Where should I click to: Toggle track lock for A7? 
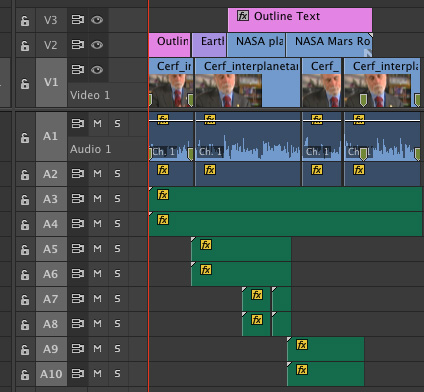click(25, 299)
